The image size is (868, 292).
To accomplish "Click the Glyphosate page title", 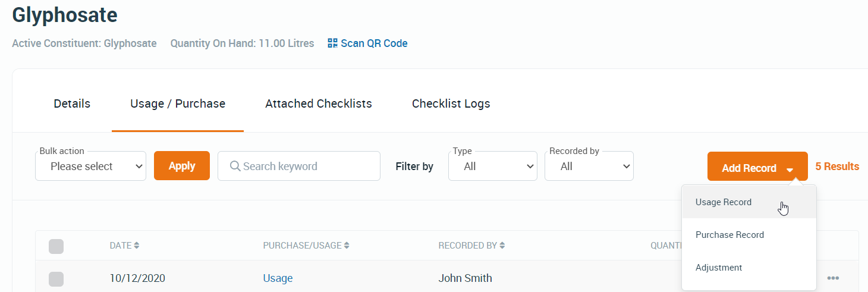I will point(65,14).
